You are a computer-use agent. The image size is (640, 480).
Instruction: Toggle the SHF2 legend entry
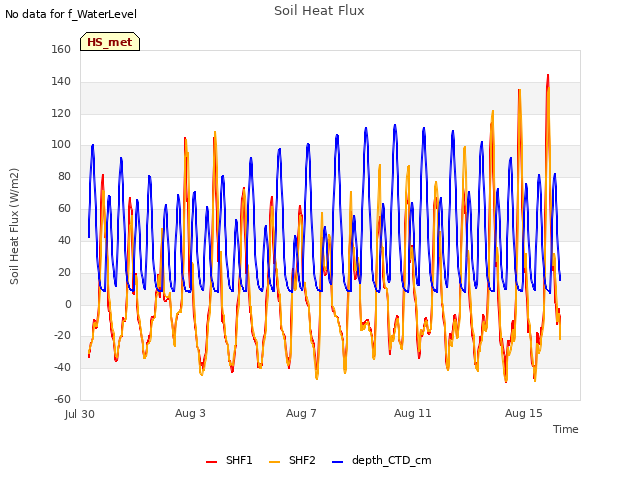(292, 460)
